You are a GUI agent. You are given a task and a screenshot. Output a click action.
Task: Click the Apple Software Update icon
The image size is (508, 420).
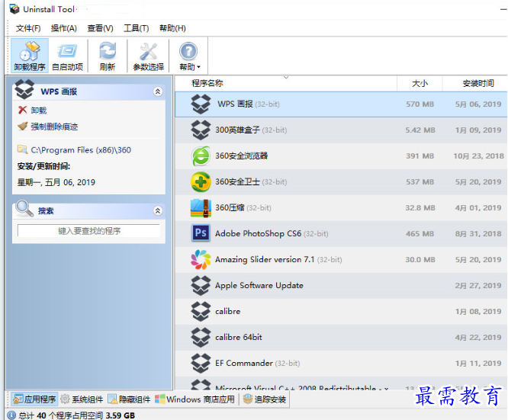click(201, 285)
